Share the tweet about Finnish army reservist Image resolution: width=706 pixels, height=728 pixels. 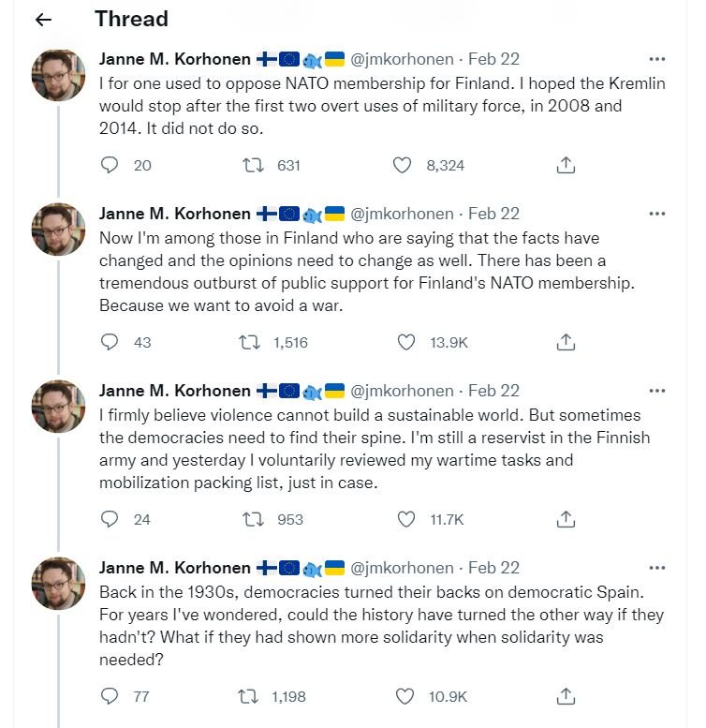[566, 518]
